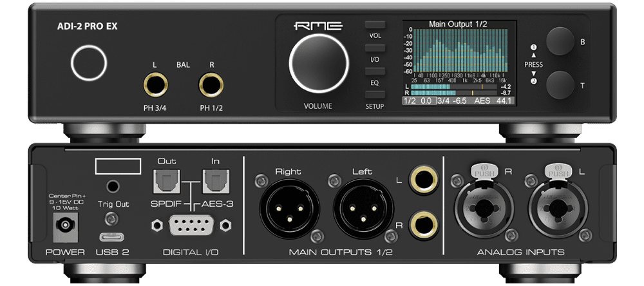The height and width of the screenshot is (286, 644).
Task: Click the L analog input combo jack
Action: (559, 209)
